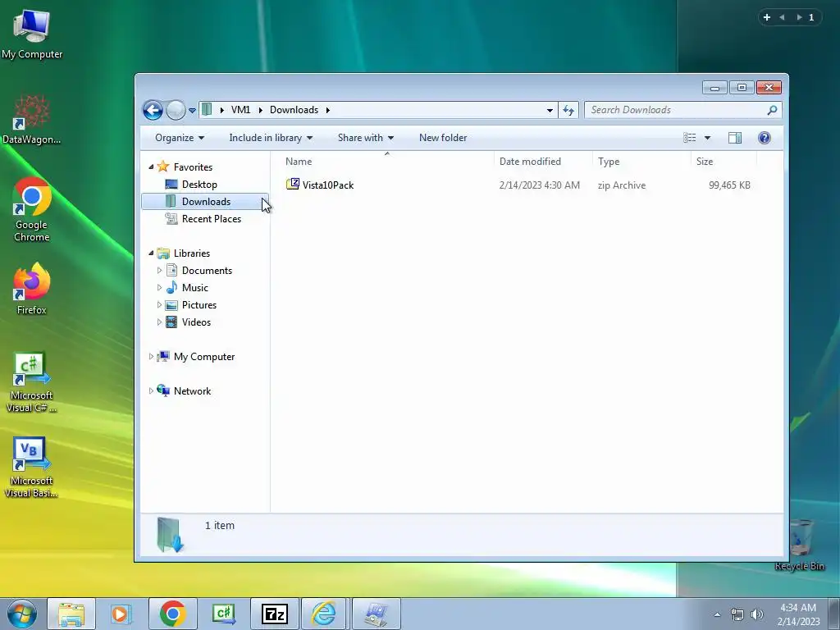Collapse the Libraries group
Image resolution: width=840 pixels, height=630 pixels.
[151, 253]
